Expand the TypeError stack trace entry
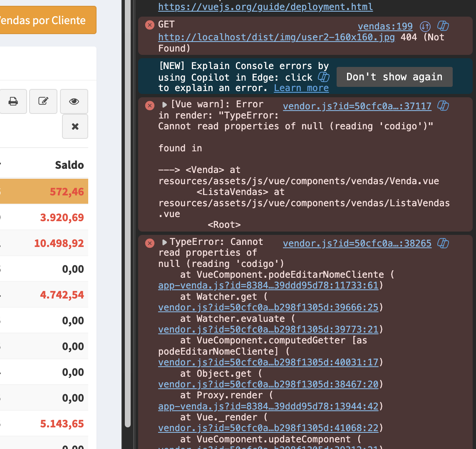The height and width of the screenshot is (449, 476). [165, 242]
